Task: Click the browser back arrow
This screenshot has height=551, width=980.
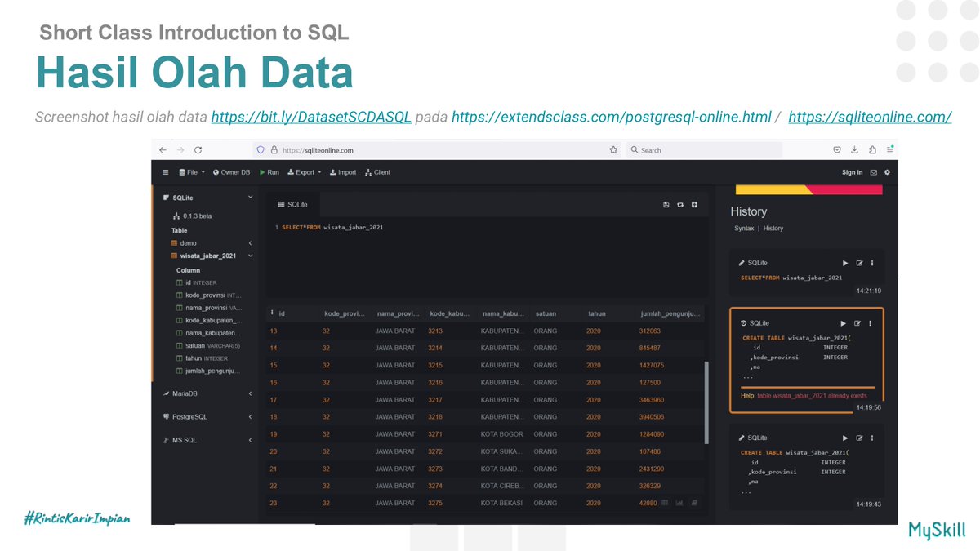Action: 163,150
